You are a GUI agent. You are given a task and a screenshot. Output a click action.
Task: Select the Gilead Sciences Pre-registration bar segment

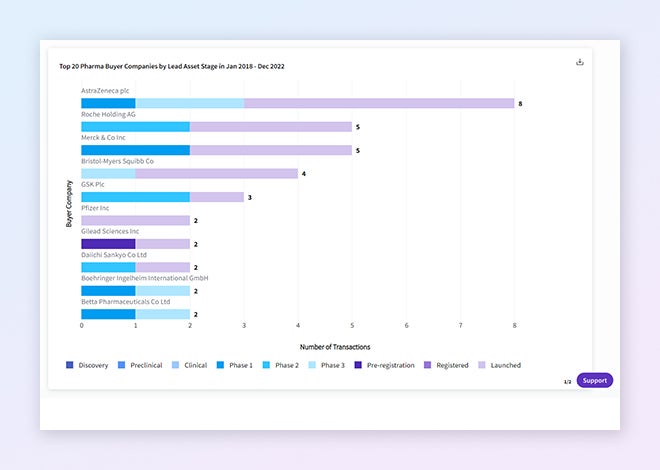[x=108, y=244]
